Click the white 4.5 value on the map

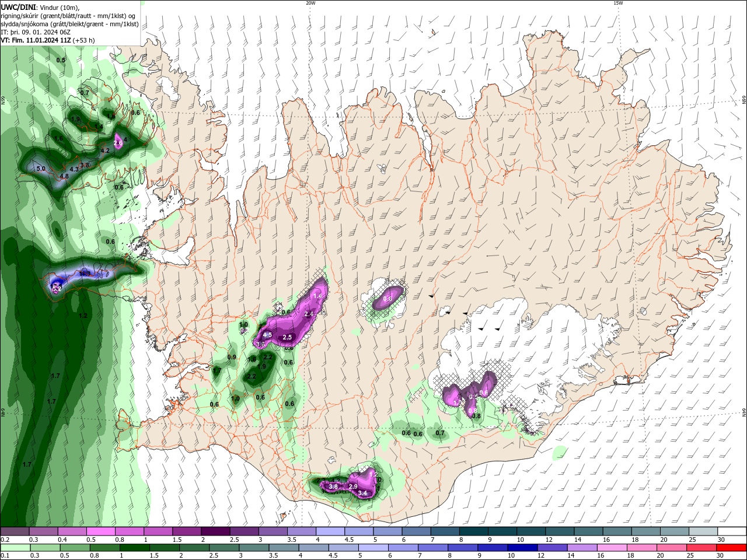[x=268, y=335]
